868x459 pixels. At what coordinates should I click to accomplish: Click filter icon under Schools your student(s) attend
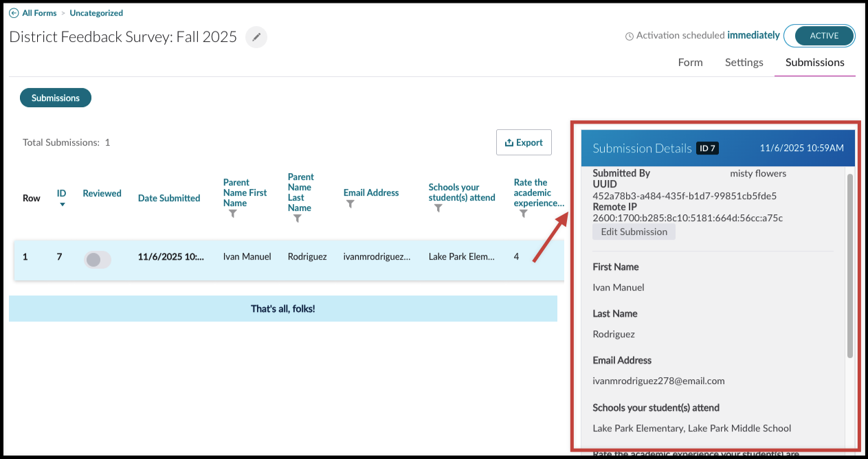pos(438,208)
